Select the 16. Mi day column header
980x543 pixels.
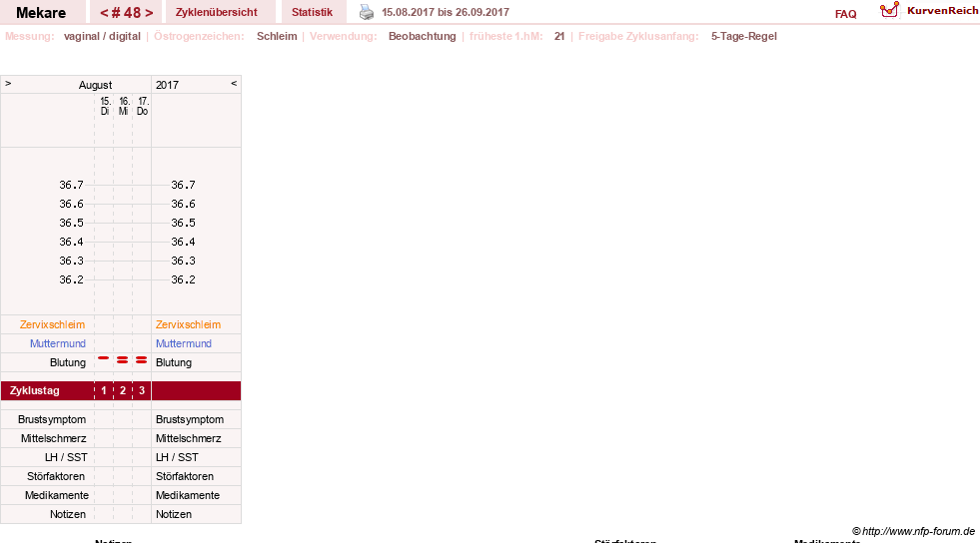124,106
